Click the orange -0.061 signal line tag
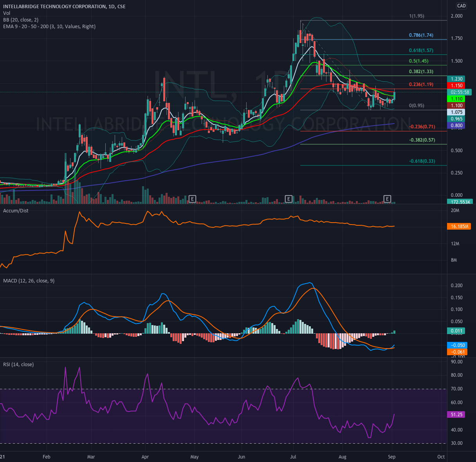This screenshot has width=476, height=462. tap(457, 352)
